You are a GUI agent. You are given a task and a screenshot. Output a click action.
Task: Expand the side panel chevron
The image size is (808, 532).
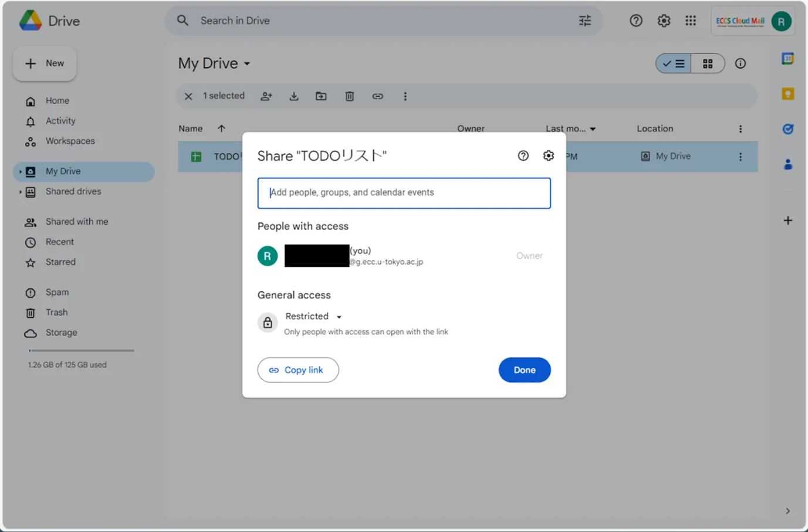click(x=788, y=511)
